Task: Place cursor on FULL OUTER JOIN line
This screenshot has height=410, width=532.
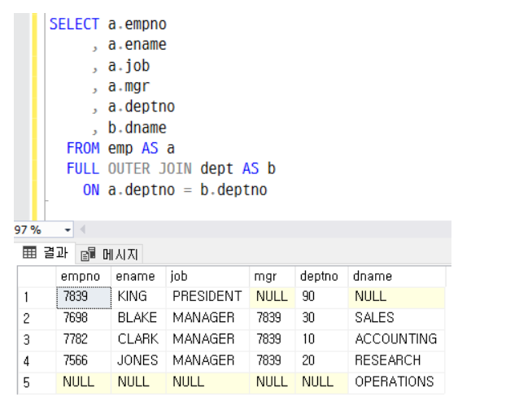Action: 171,168
